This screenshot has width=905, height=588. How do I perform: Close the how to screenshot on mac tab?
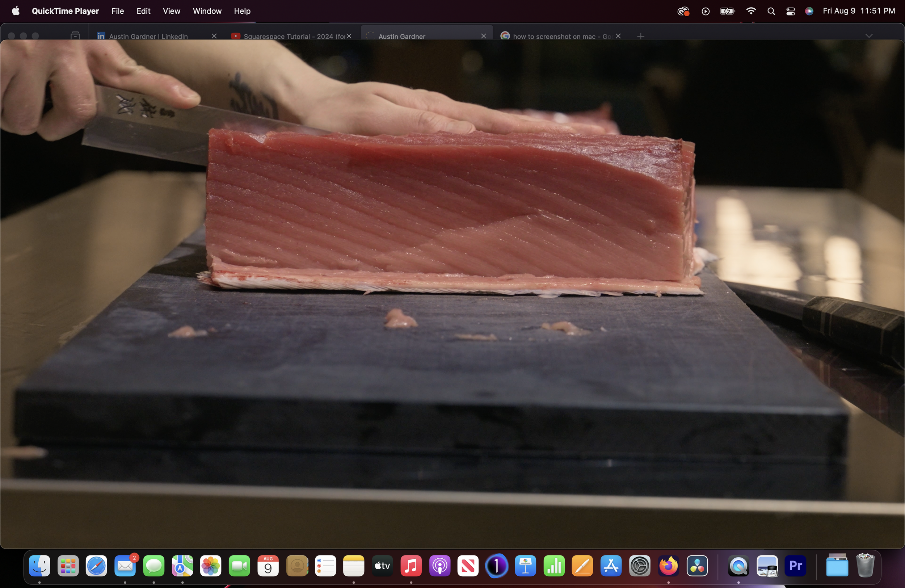pos(618,36)
